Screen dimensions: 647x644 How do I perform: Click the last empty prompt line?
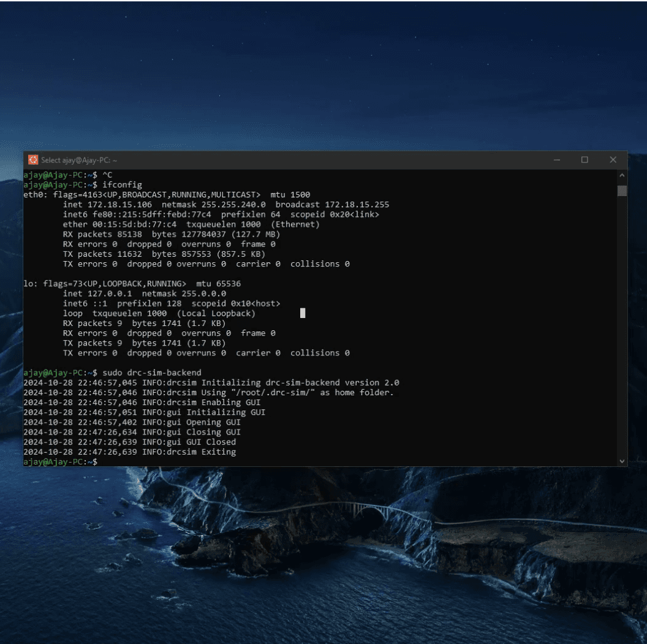(60, 462)
